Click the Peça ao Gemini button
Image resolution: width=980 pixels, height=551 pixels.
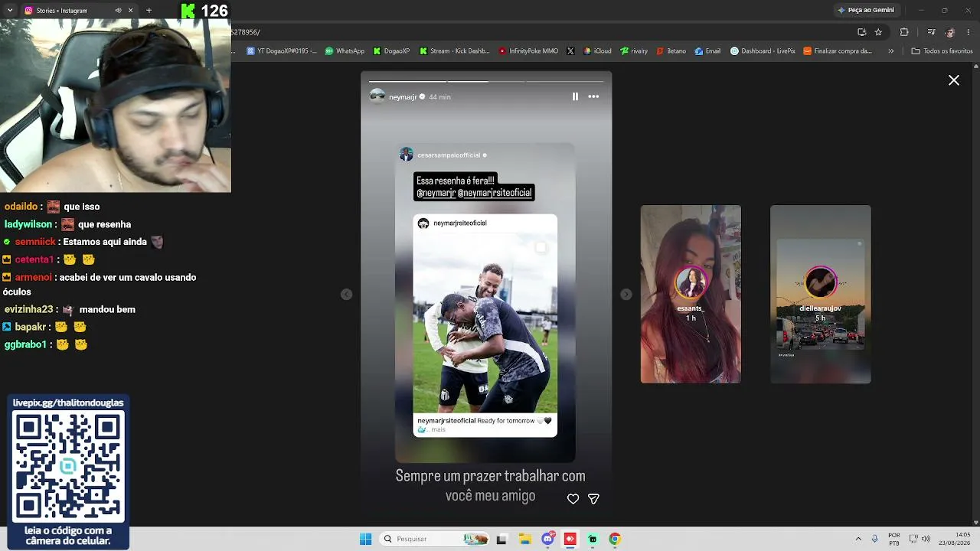click(866, 10)
